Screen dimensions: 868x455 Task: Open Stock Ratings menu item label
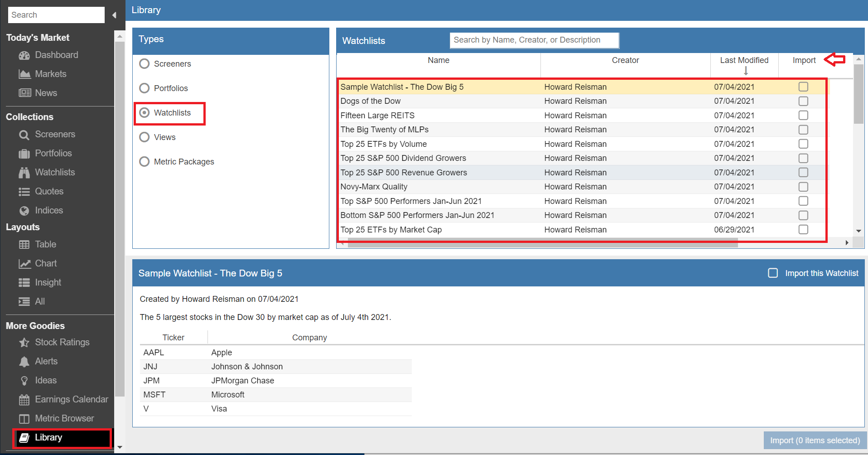tap(63, 342)
